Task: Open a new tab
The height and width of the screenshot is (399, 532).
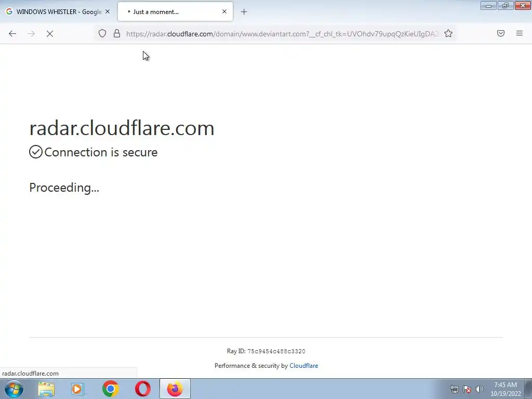Action: tap(244, 12)
